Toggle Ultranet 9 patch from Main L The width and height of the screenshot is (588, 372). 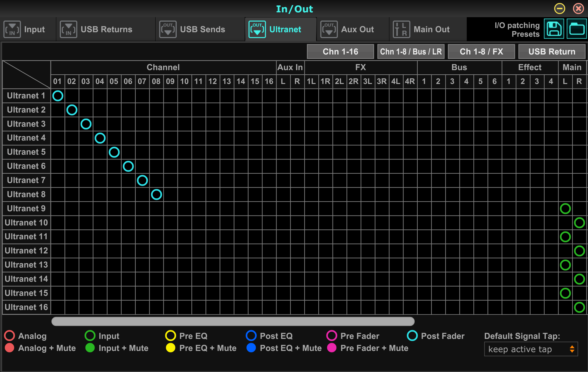565,209
